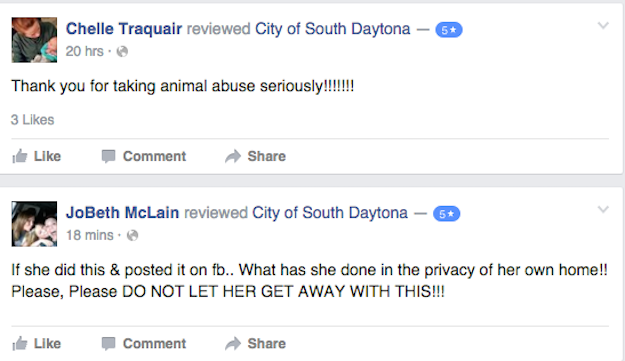
Task: View the 3 Likes list
Action: click(32, 120)
